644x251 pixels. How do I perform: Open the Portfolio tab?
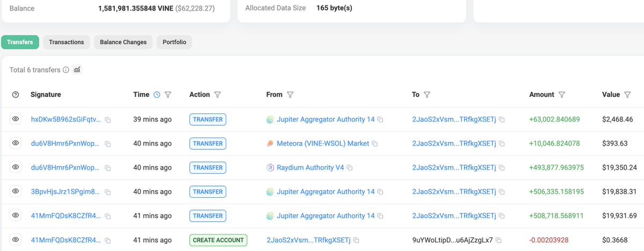click(x=174, y=42)
